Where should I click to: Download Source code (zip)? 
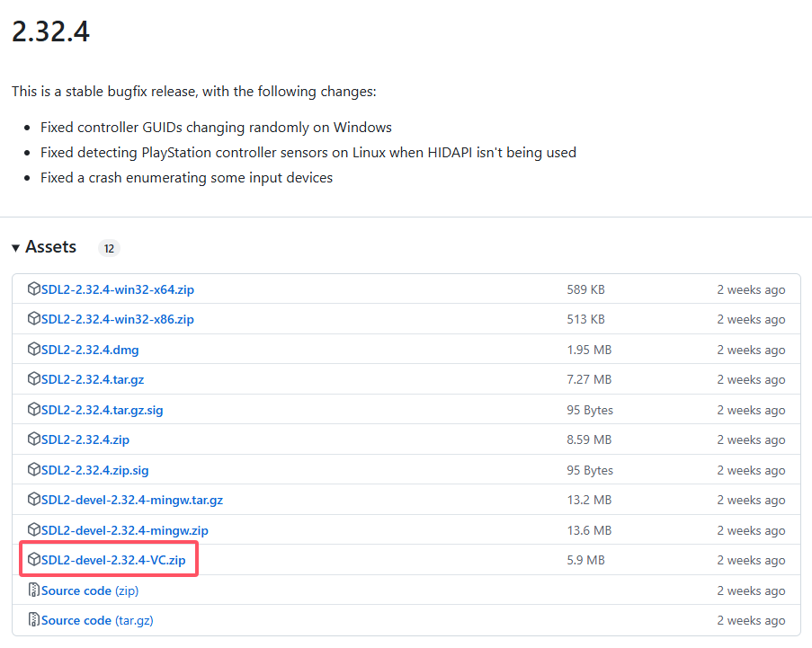coord(90,590)
